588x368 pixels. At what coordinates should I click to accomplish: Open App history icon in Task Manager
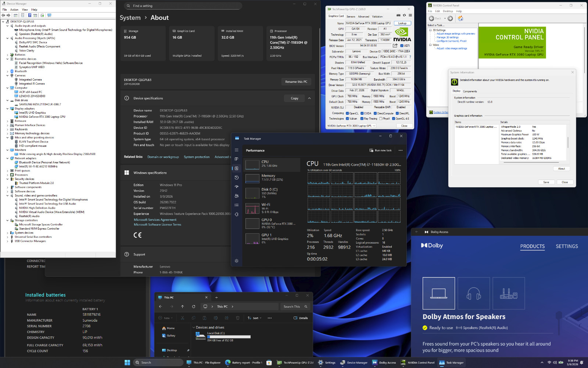pos(237,177)
